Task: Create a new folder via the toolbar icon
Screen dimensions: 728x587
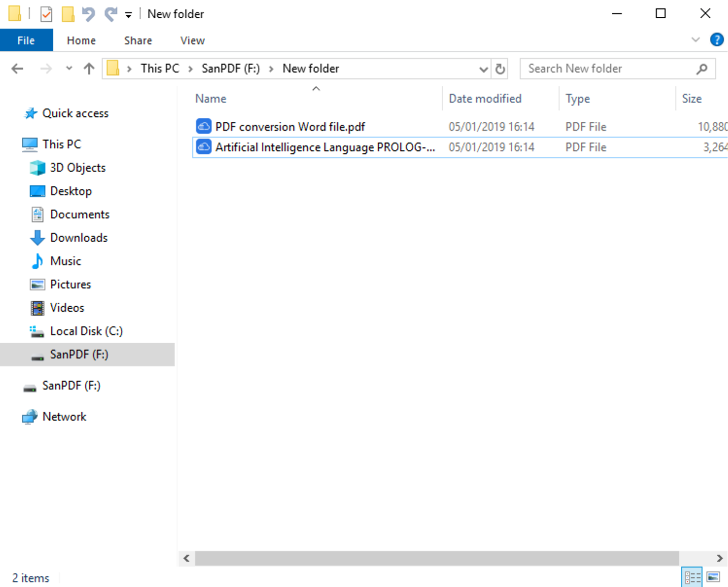Action: pos(68,14)
